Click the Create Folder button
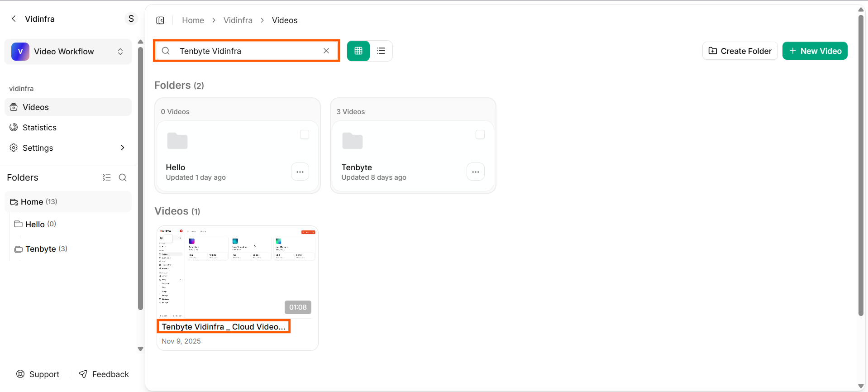This screenshot has width=868, height=392. coord(740,51)
